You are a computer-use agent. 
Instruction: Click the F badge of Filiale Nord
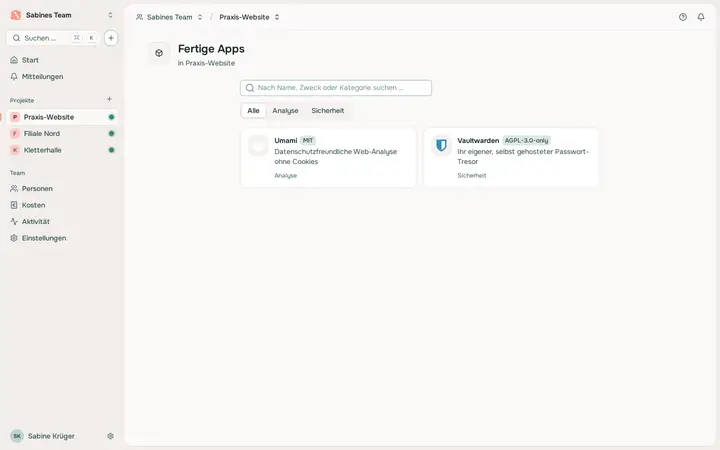click(15, 134)
